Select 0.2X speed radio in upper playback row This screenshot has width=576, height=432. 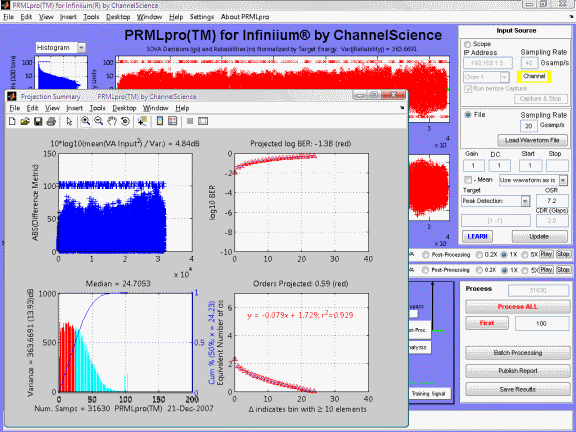click(x=479, y=255)
